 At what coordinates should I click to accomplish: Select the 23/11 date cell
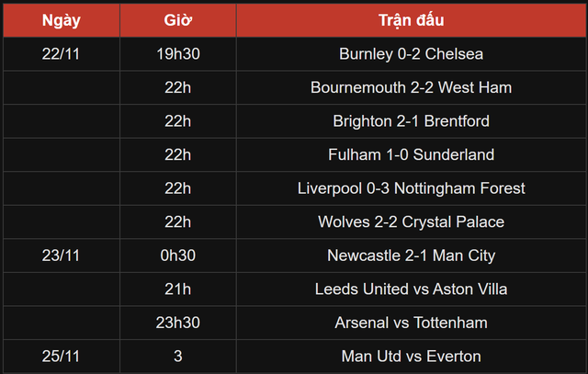tap(61, 255)
